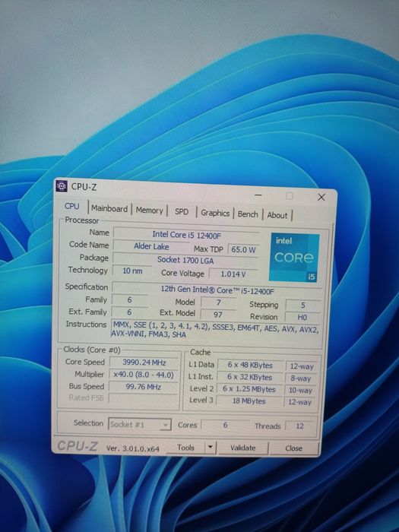Click the L1 Data 12-way associativity field
The height and width of the screenshot is (532, 399).
pos(302,366)
